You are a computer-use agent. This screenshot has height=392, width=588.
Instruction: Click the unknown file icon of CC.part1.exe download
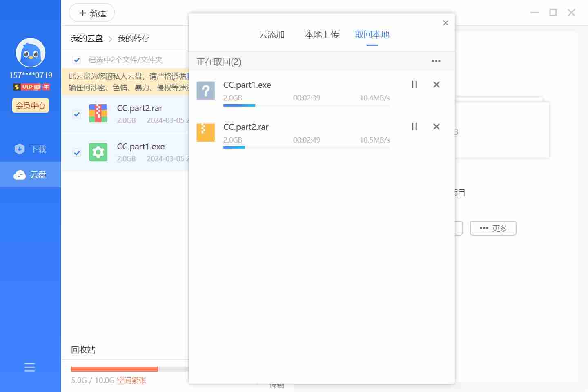(x=206, y=91)
